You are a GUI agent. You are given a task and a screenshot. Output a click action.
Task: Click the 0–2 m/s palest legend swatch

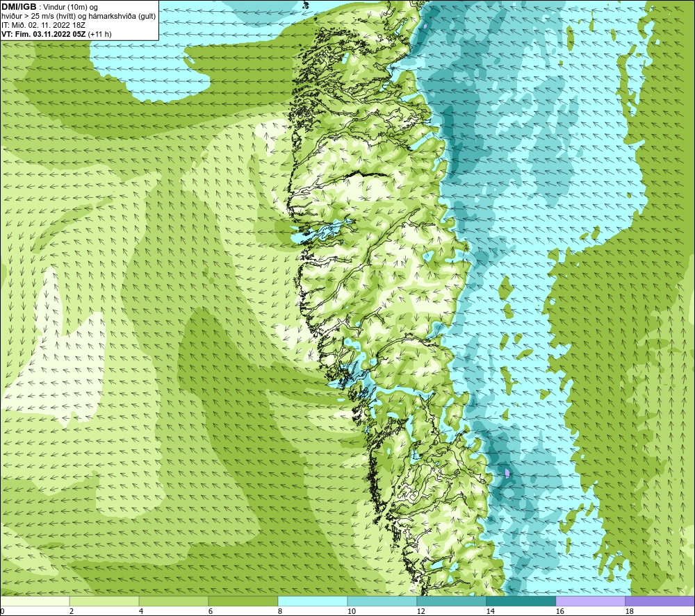[35, 601]
